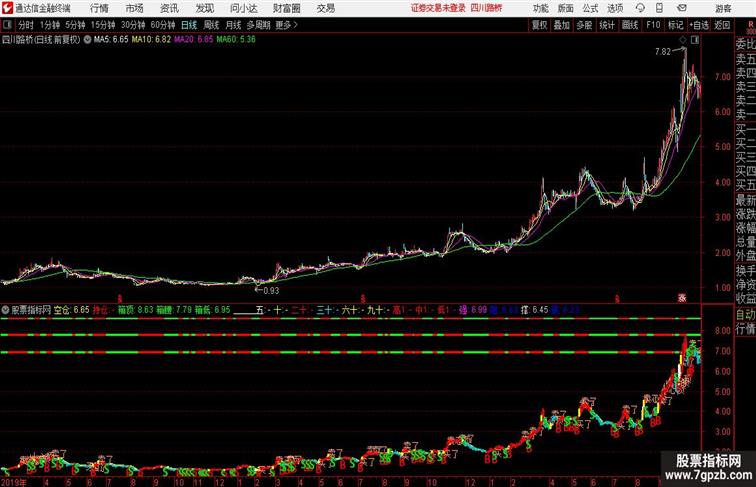
Task: Click the 箱顶 8.63 indicator value
Action: [x=135, y=310]
